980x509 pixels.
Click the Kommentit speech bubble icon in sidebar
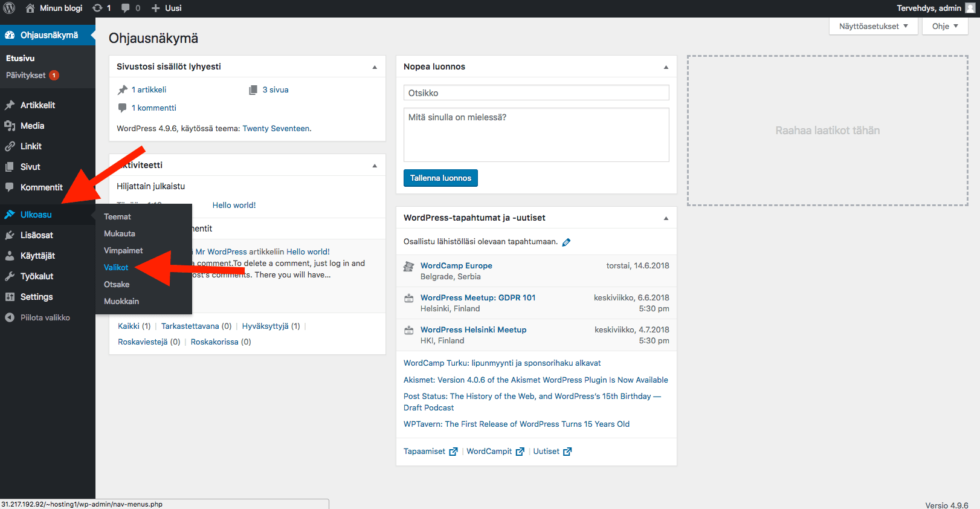click(10, 187)
